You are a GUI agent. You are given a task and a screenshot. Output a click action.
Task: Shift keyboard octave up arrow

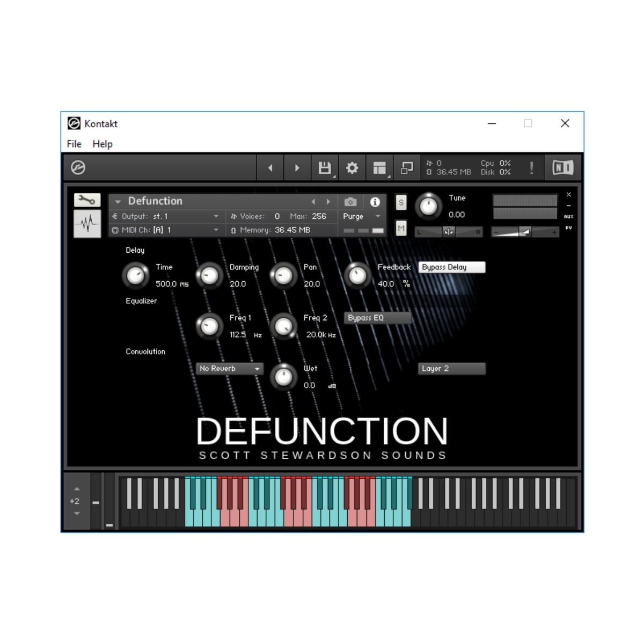click(x=77, y=489)
